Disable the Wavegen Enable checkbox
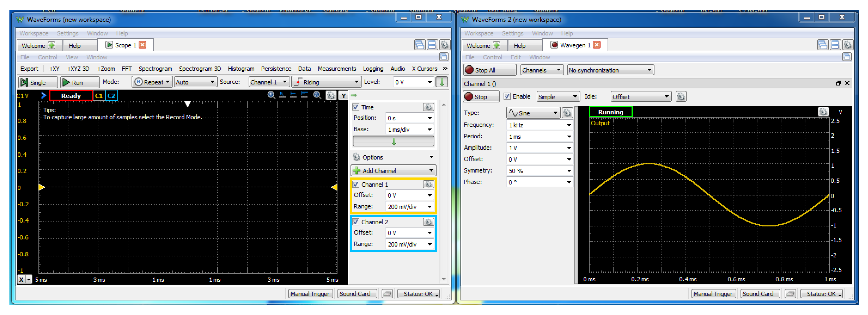The image size is (868, 315). (507, 96)
